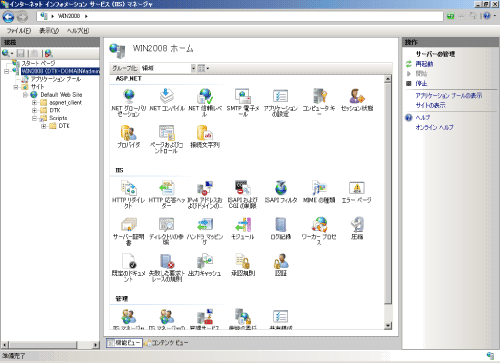Click the アプリケーション プールの表示 link
The image size is (500, 363).
tap(449, 96)
